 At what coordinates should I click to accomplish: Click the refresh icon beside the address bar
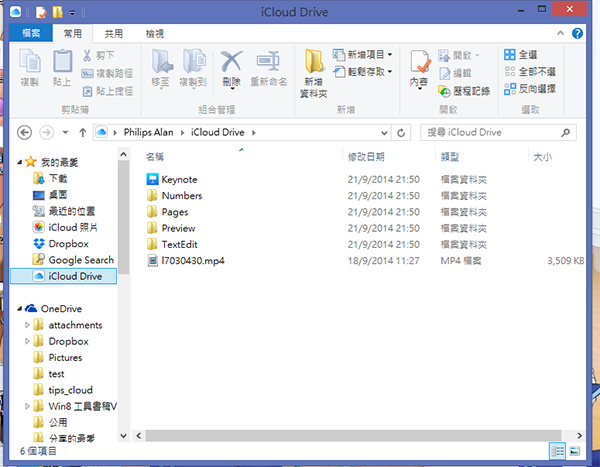[x=401, y=132]
